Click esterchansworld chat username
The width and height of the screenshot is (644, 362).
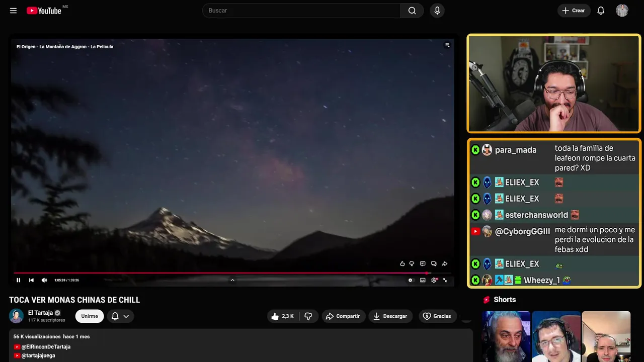click(x=536, y=215)
